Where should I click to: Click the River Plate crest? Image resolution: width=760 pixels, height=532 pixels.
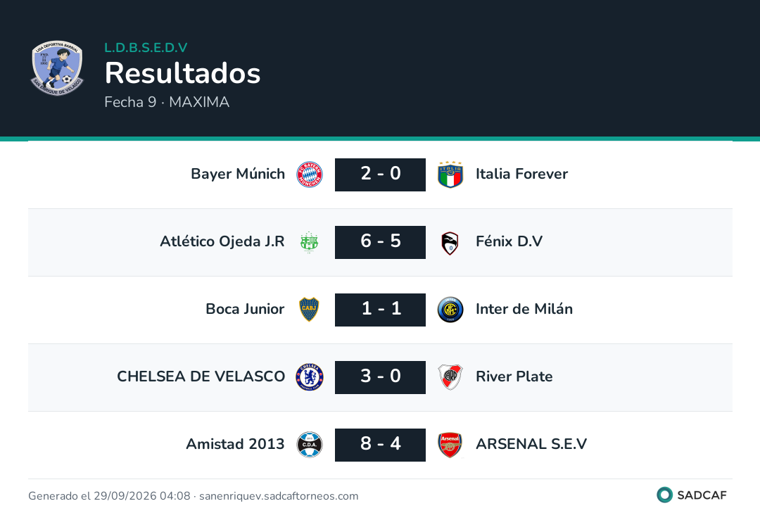450,377
